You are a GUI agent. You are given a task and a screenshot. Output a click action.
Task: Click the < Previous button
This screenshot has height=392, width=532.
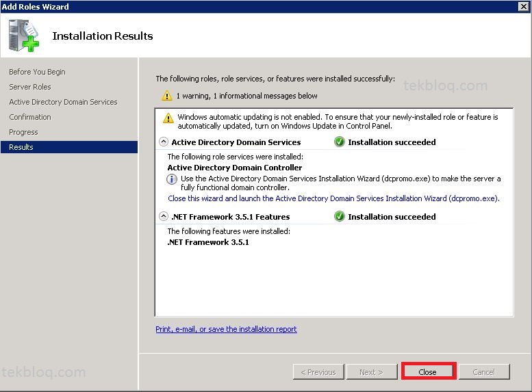pyautogui.click(x=318, y=372)
